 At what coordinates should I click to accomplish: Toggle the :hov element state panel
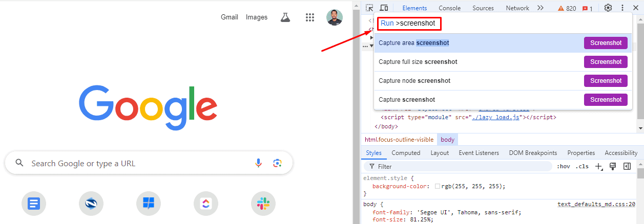pos(564,166)
